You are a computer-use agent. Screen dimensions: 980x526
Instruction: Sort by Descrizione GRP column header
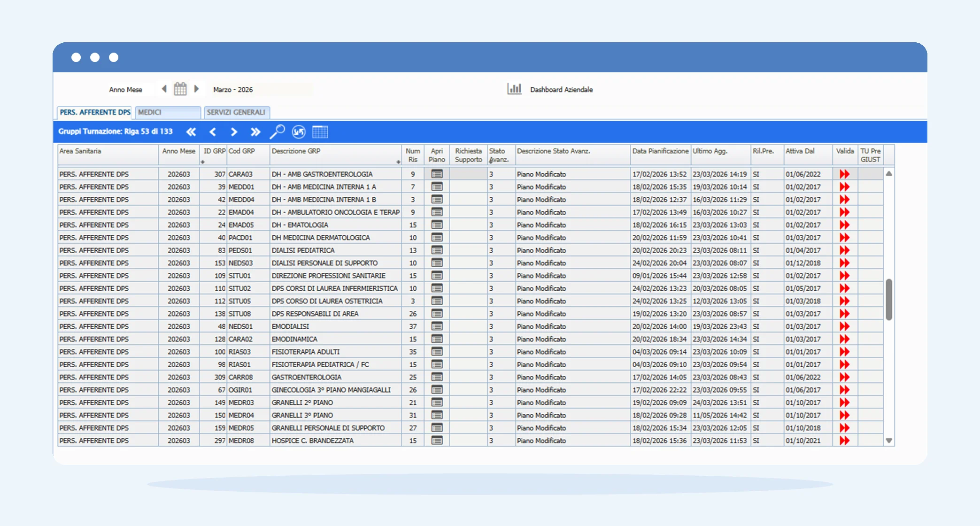[x=335, y=155]
